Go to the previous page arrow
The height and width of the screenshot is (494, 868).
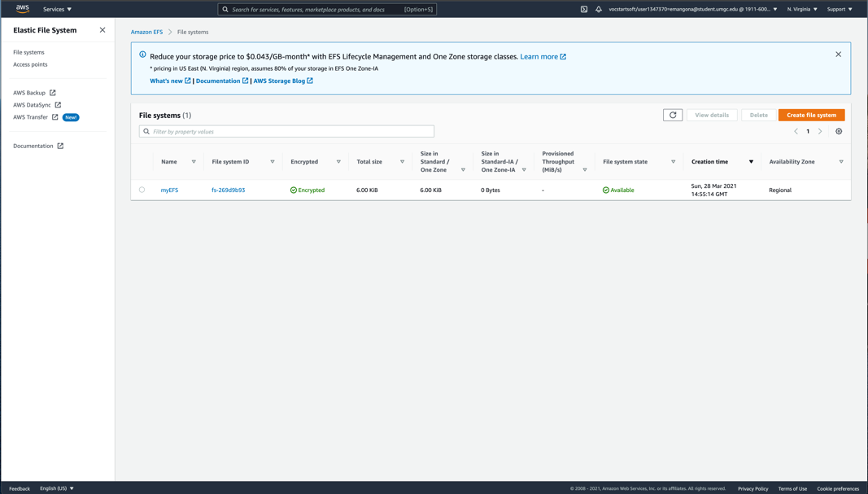click(796, 131)
